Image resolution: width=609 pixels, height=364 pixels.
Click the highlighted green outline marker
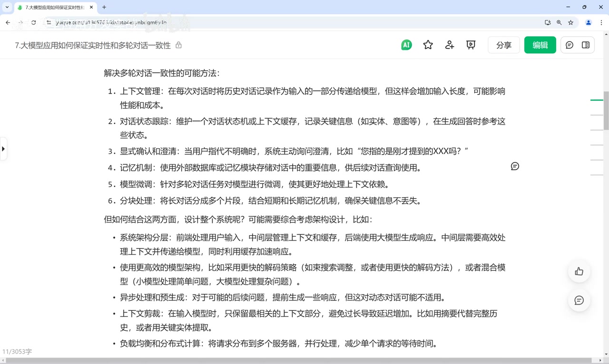597,100
